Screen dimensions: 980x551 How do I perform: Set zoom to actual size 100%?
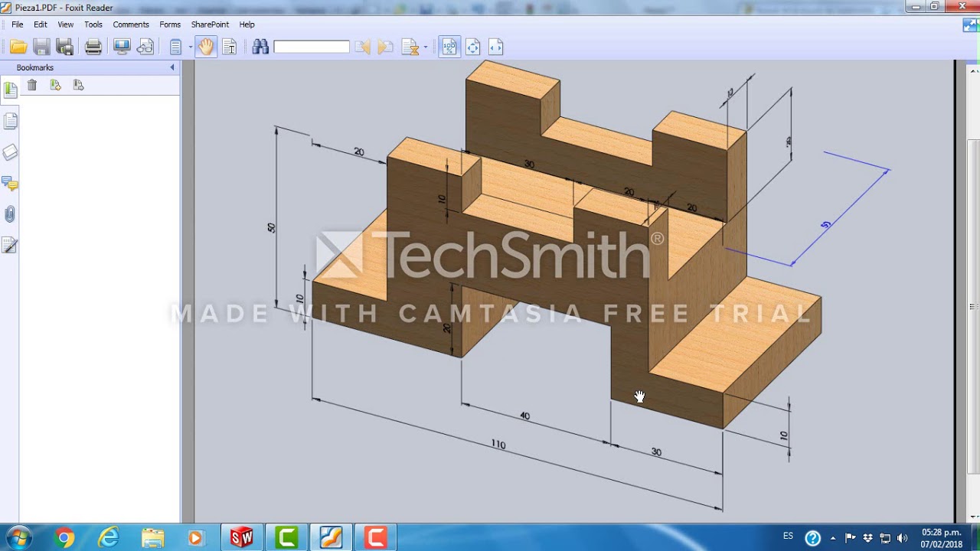pyautogui.click(x=449, y=47)
